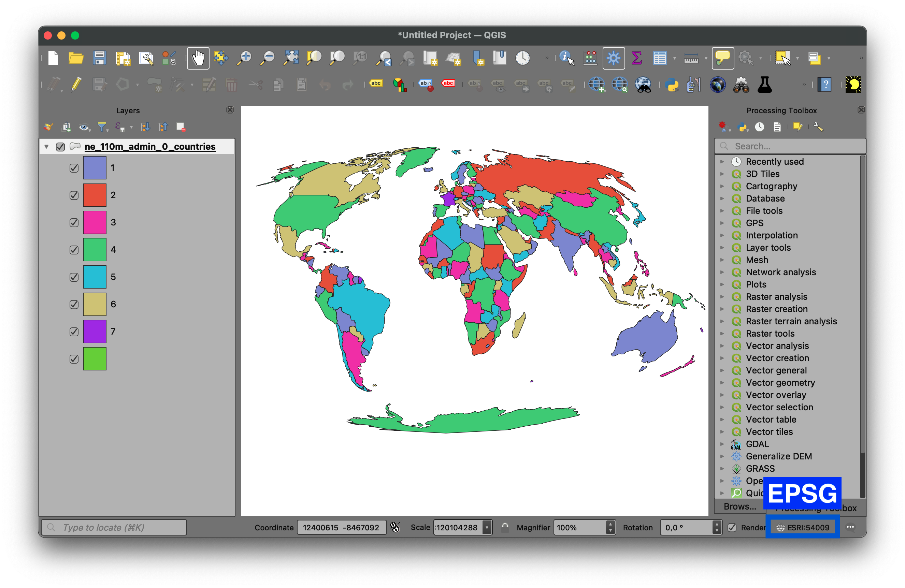
Task: Click the red color swatch for category 2
Action: (95, 195)
